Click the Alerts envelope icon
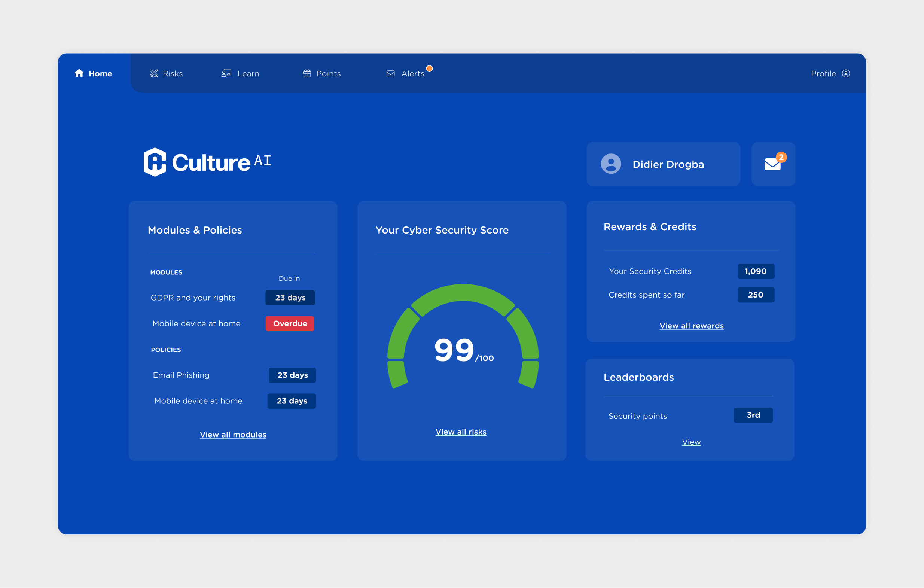The height and width of the screenshot is (588, 924). coord(390,74)
